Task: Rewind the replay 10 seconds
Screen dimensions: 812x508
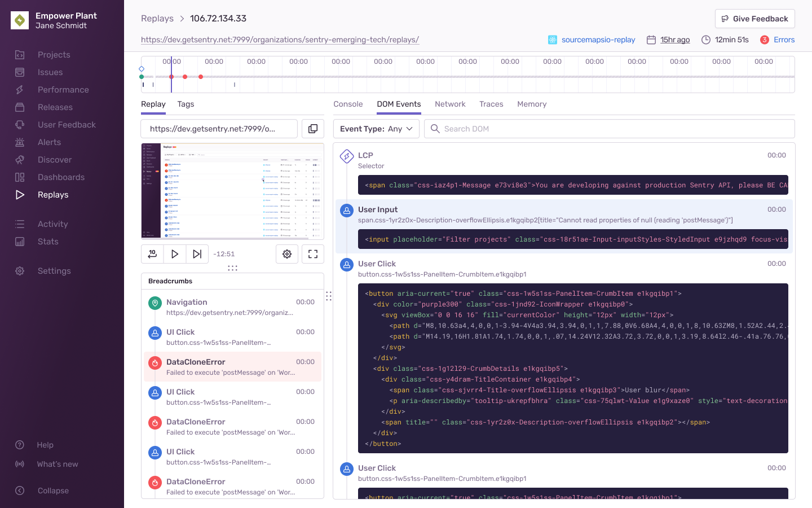Action: tap(152, 253)
